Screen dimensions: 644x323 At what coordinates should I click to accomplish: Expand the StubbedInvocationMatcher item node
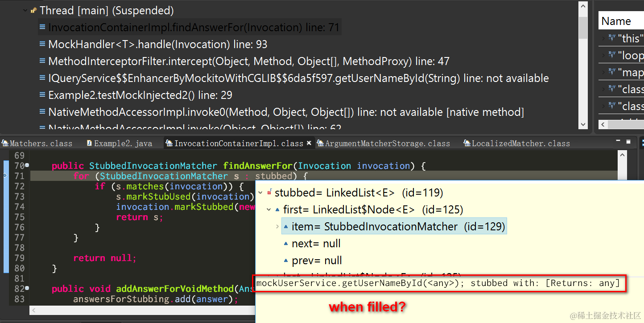click(x=277, y=226)
